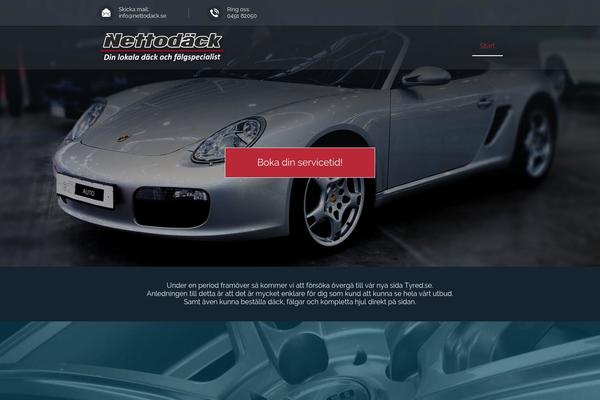Click the envelope mail icon
The height and width of the screenshot is (400, 600).
106,13
